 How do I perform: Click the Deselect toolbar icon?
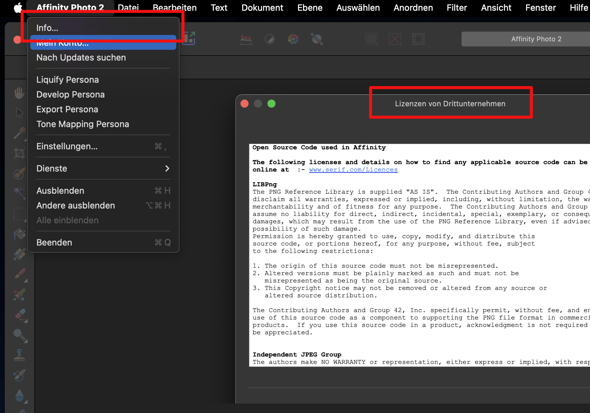395,39
